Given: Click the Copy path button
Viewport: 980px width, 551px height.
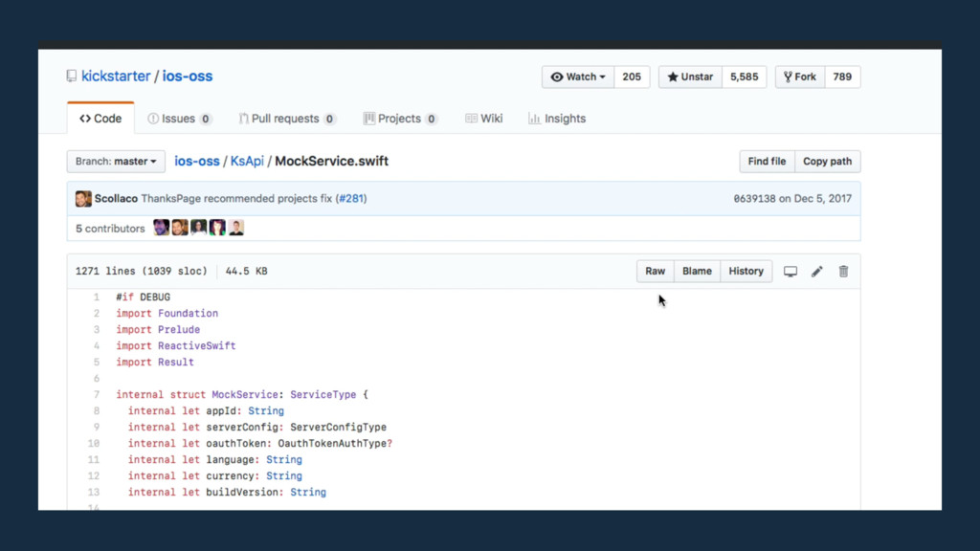Looking at the screenshot, I should [x=828, y=161].
